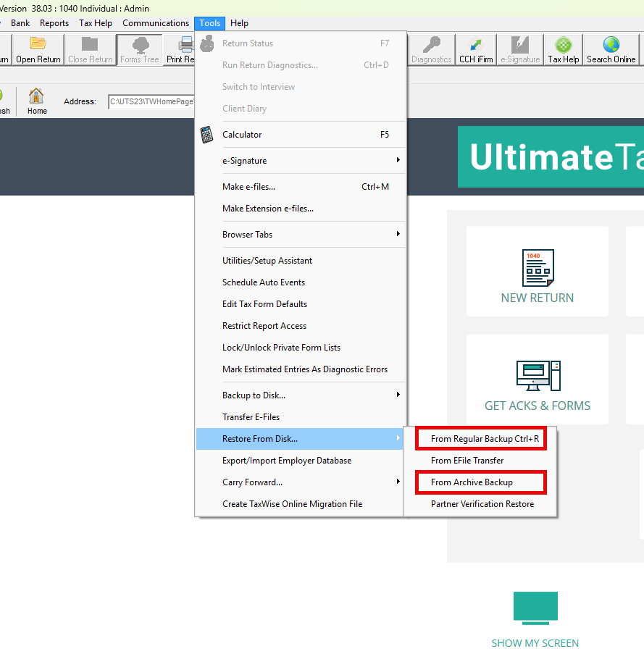Run the Diagnostics wrench toolbar icon
This screenshot has width=644, height=654.
pos(431,44)
